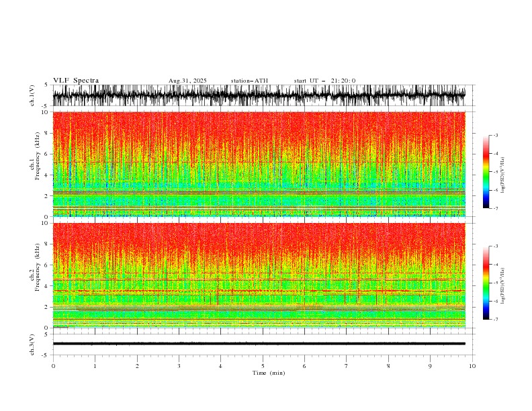Viewport: 532px width, 411px height.
Task: Click the ch.2 frequency spectrogram panel
Action: coord(259,275)
